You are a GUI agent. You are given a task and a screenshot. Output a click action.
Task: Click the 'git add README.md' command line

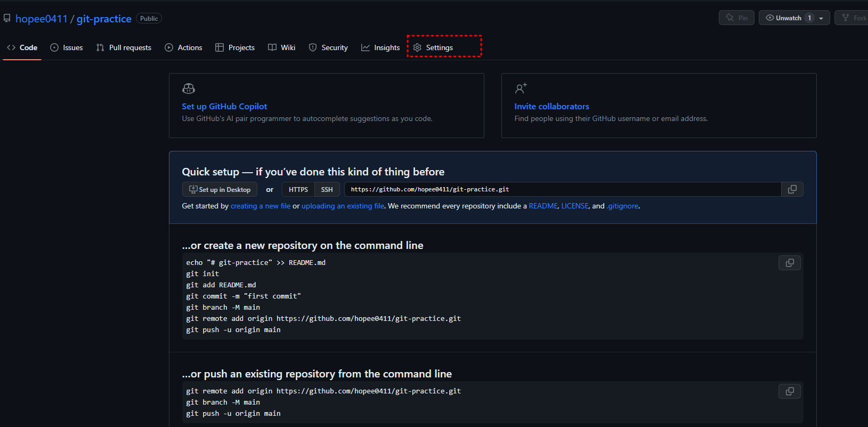tap(221, 285)
